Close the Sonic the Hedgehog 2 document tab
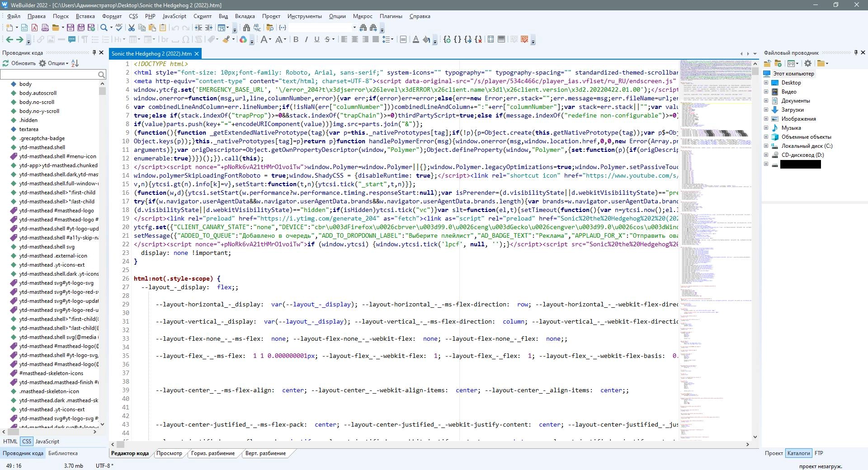This screenshot has height=470, width=868. (197, 54)
